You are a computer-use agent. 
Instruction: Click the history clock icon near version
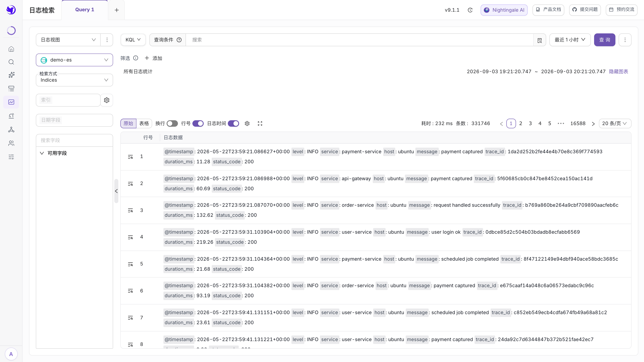(x=470, y=10)
